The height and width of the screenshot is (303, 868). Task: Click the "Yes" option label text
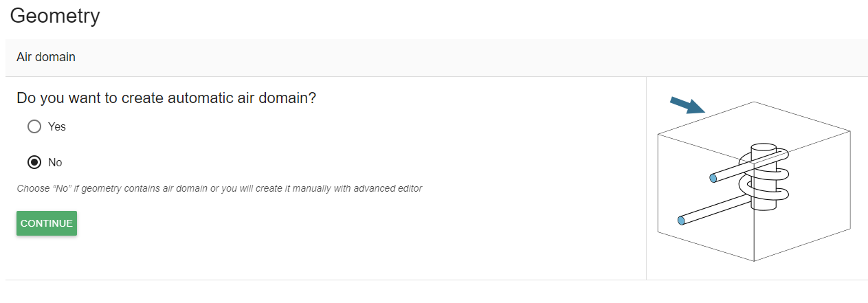click(x=57, y=127)
